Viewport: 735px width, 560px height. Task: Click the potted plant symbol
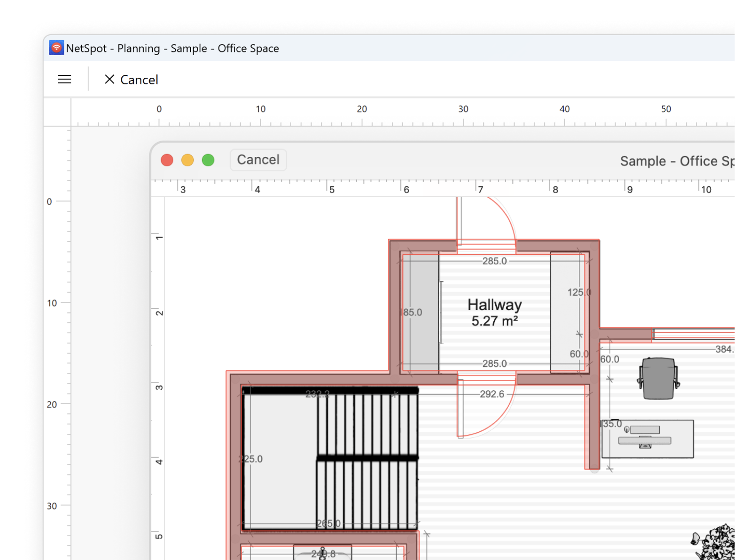[716, 542]
